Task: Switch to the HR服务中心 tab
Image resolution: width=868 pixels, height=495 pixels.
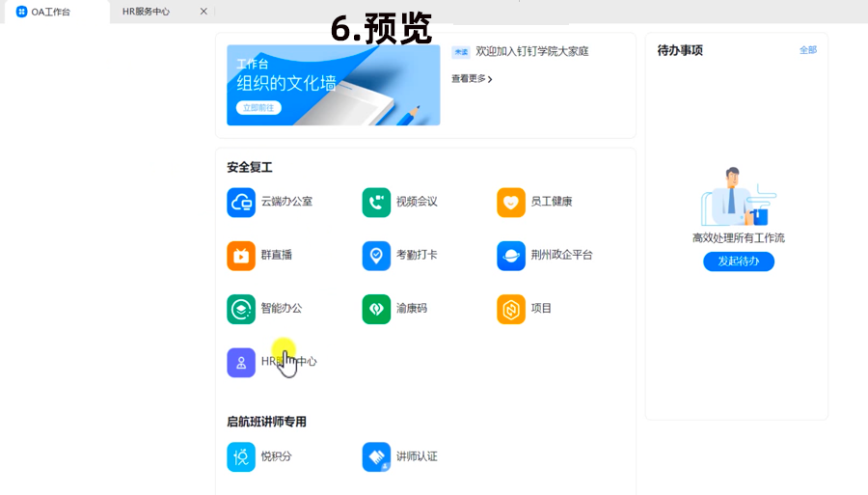Action: click(147, 12)
